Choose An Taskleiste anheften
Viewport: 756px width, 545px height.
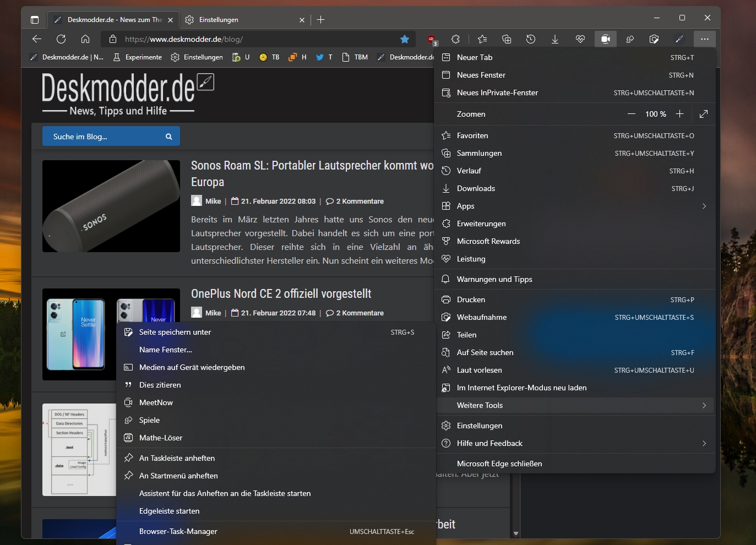[x=276, y=458]
